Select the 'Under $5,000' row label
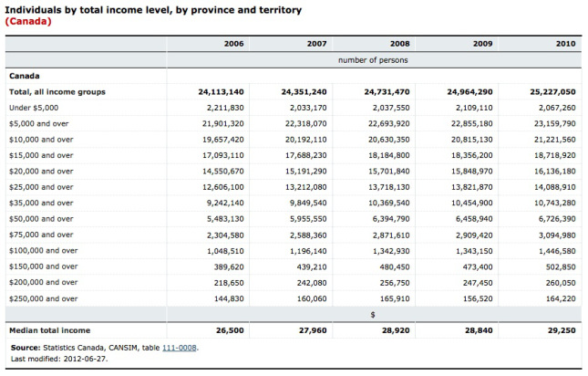The height and width of the screenshot is (376, 588). 34,108
